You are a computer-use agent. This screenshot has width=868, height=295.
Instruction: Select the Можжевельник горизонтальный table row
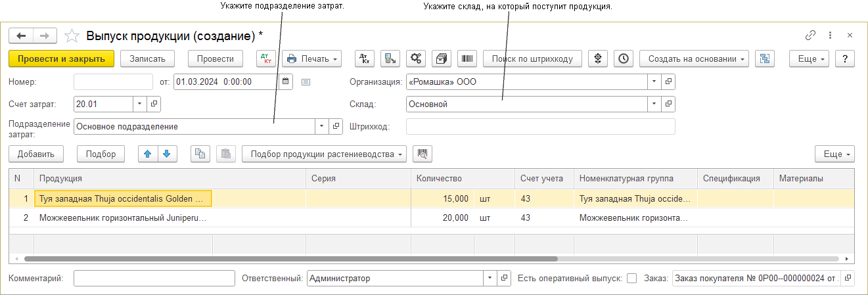tap(123, 217)
